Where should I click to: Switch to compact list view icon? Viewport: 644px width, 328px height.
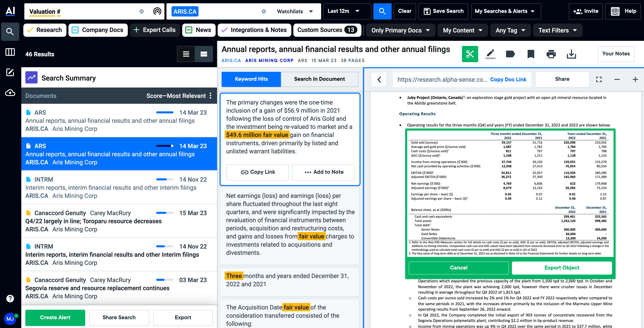pos(186,54)
